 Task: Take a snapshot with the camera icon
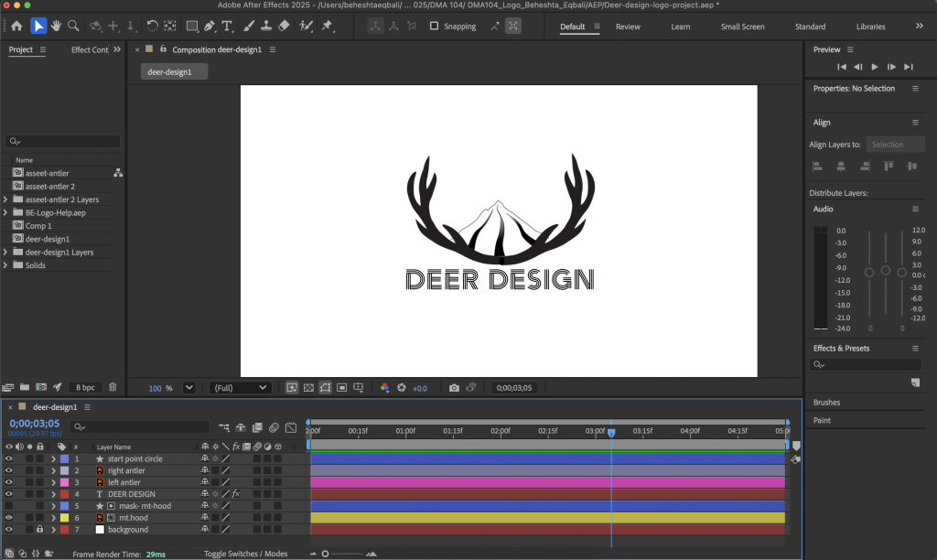(x=454, y=388)
